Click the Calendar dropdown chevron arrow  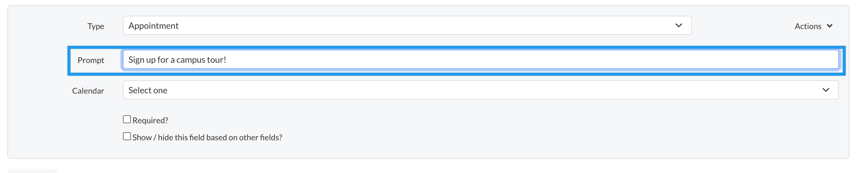point(826,90)
